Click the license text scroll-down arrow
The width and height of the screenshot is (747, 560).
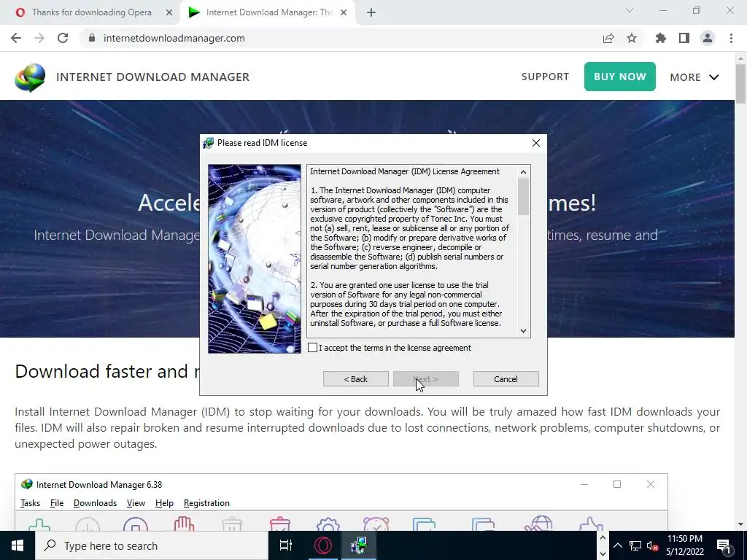pyautogui.click(x=524, y=331)
